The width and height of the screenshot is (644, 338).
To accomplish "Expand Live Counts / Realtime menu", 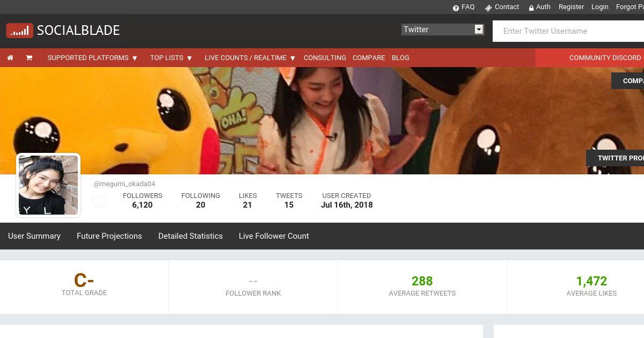I will (x=250, y=58).
